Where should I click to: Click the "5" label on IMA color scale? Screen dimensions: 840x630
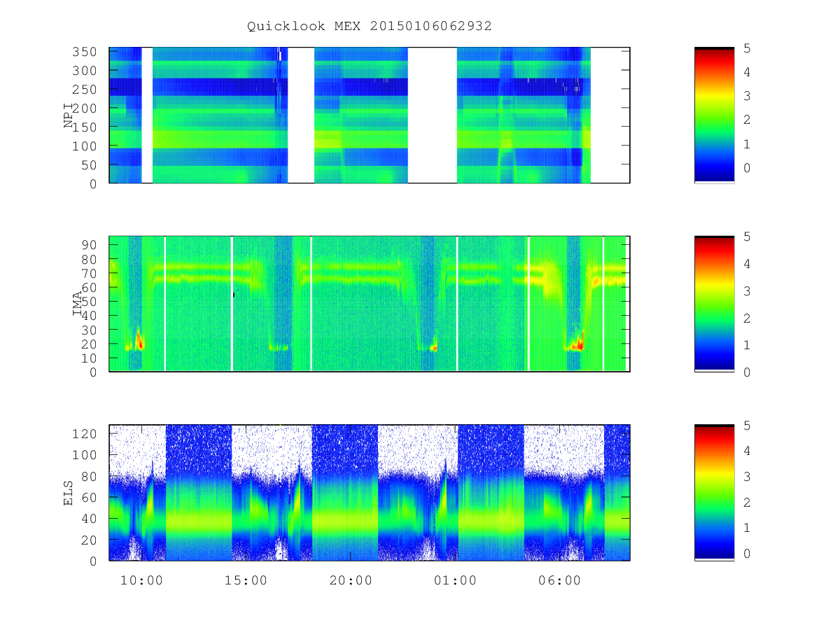pyautogui.click(x=748, y=237)
